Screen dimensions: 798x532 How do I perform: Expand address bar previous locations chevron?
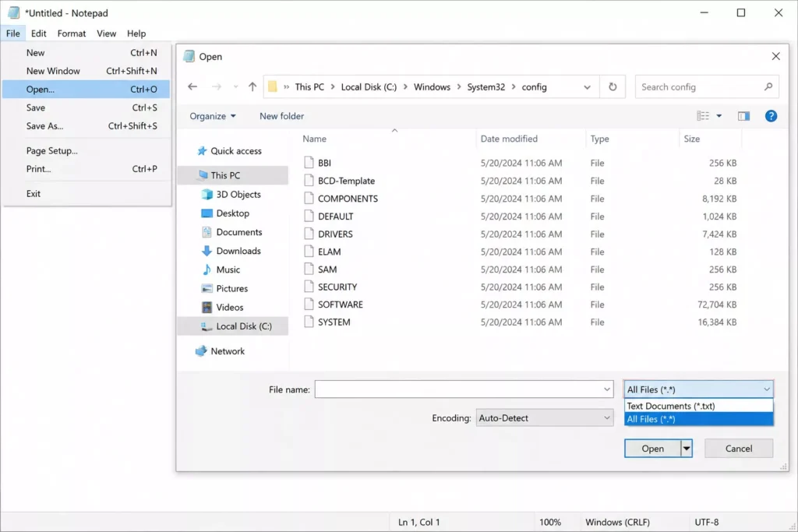click(588, 87)
